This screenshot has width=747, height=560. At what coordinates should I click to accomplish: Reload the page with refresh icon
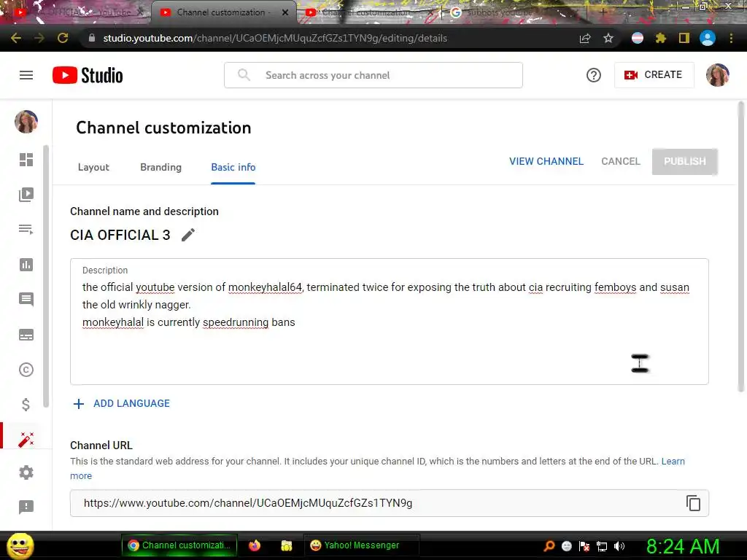coord(63,38)
